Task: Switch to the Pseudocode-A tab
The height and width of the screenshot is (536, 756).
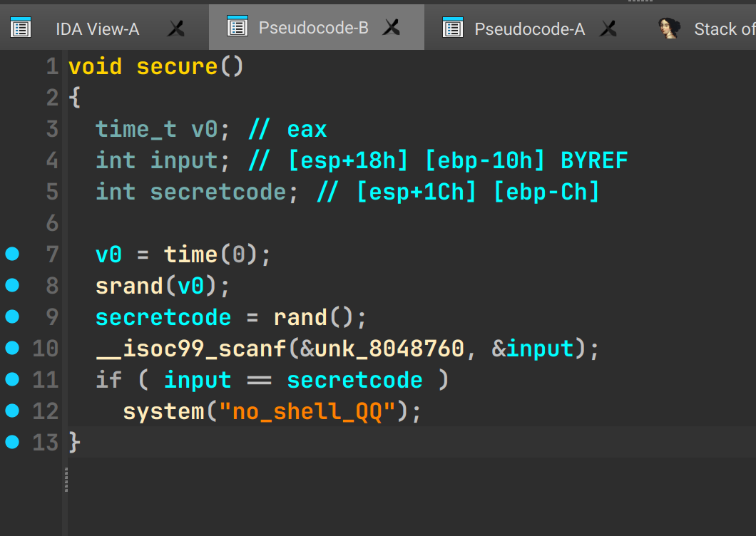Action: (529, 29)
